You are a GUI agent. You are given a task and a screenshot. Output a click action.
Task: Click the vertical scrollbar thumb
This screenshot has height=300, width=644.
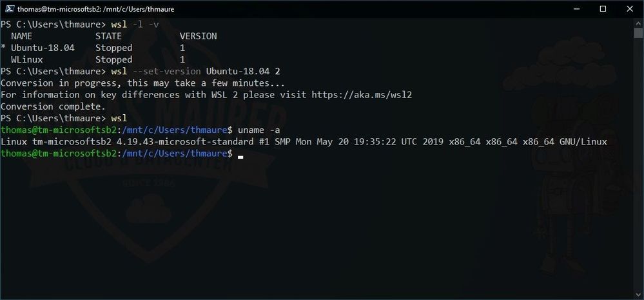638,32
